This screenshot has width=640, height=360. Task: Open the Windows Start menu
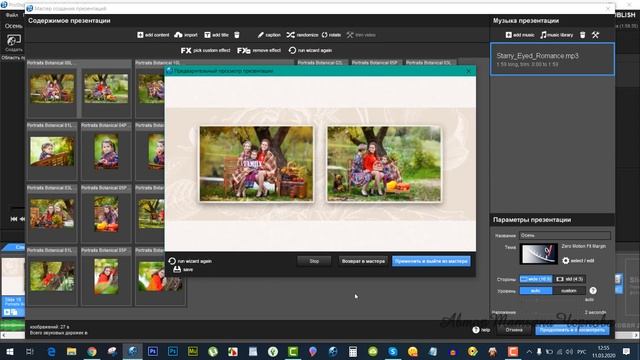click(10, 351)
